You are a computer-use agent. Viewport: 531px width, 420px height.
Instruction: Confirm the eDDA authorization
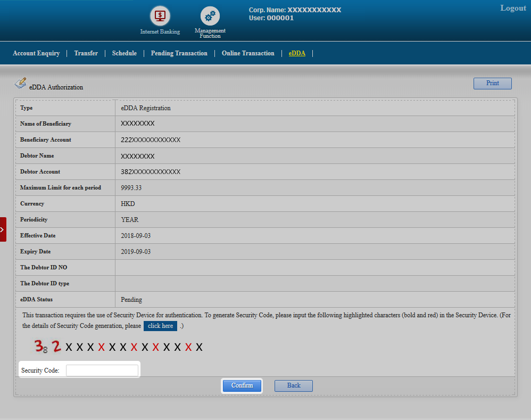tap(242, 385)
